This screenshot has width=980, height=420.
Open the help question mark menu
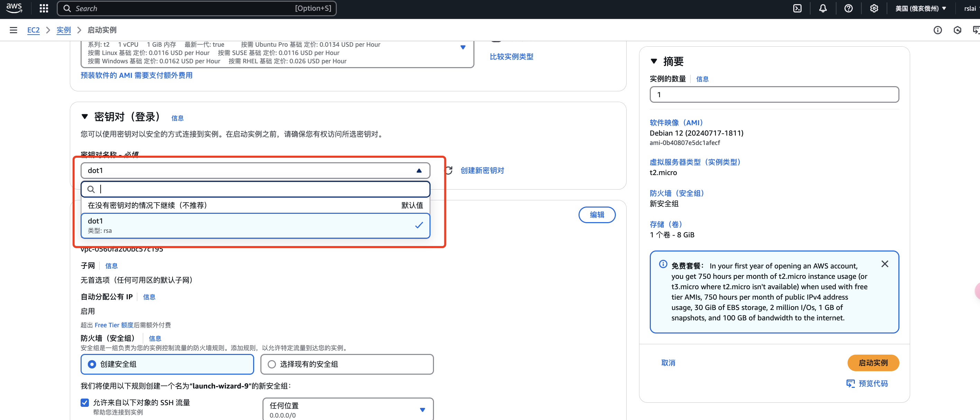pos(848,8)
